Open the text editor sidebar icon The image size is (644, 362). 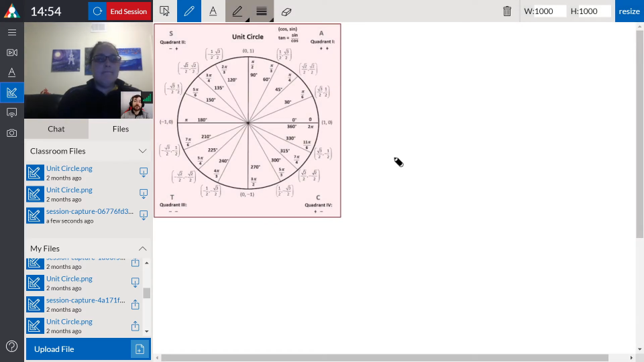click(12, 72)
